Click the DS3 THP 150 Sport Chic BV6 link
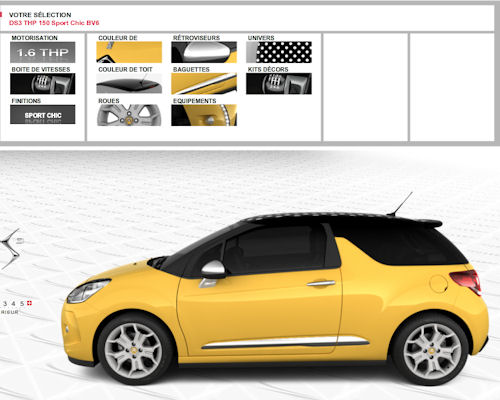Screen dimensions: 500x400 [54, 23]
